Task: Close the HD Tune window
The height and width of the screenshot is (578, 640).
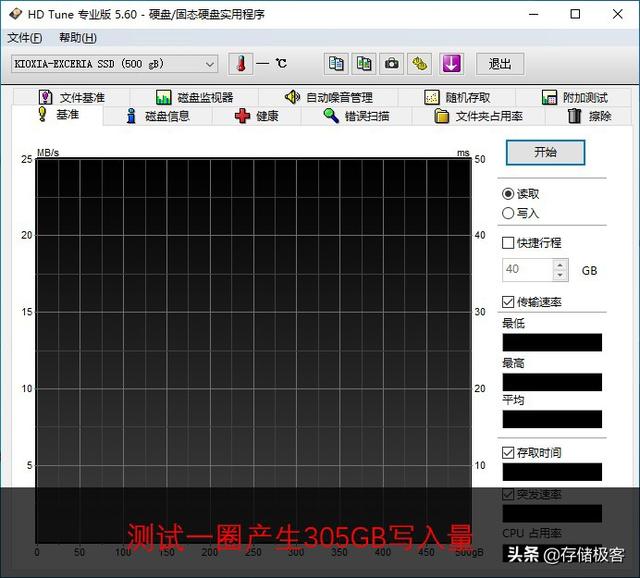Action: pyautogui.click(x=618, y=14)
